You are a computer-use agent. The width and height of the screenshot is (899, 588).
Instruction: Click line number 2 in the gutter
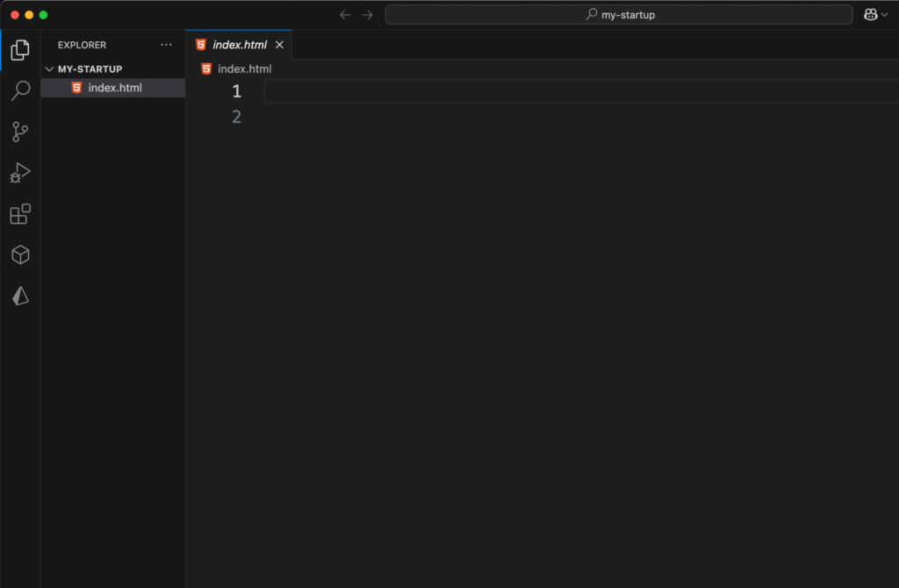coord(236,117)
